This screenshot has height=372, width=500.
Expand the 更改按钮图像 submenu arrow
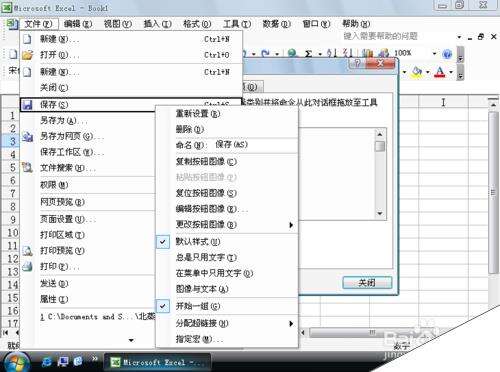pyautogui.click(x=291, y=225)
